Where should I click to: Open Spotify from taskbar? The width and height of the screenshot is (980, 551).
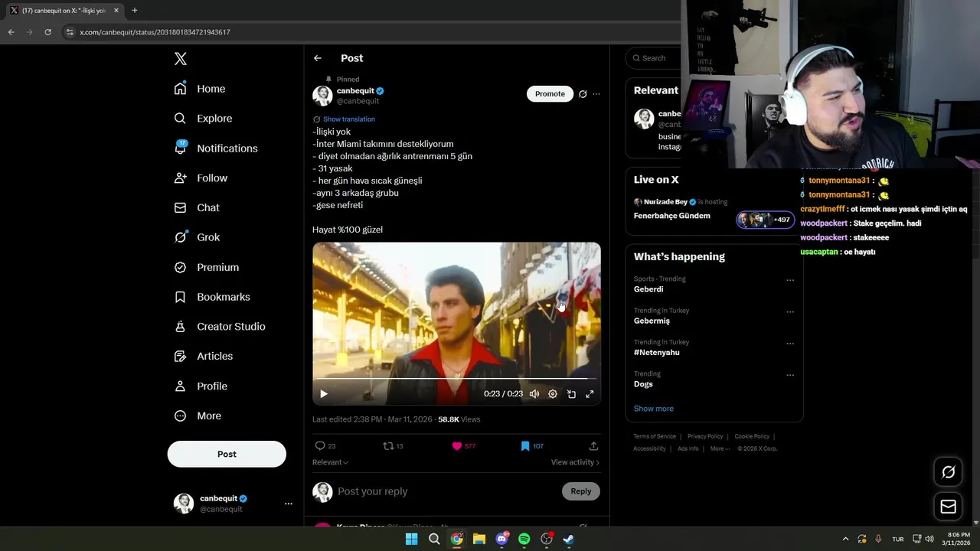[x=524, y=539]
